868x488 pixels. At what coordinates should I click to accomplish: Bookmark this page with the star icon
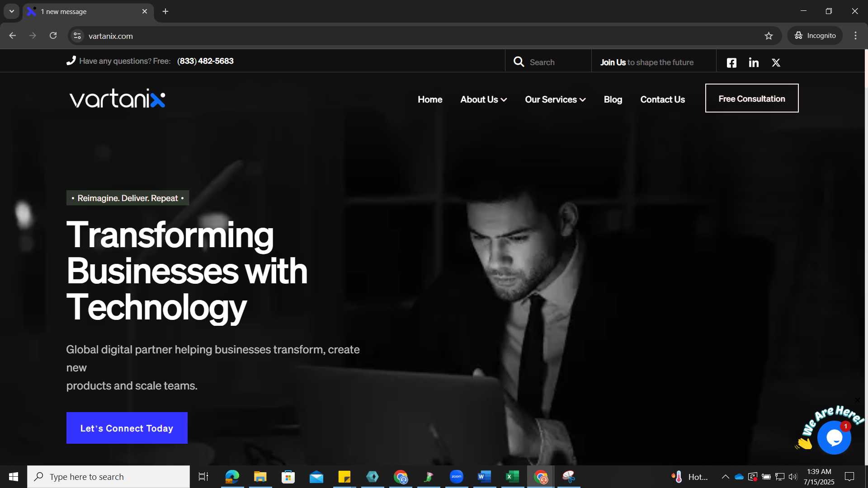769,36
